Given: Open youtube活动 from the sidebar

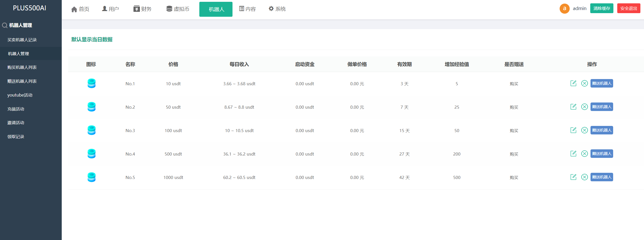Looking at the screenshot, I should (x=20, y=95).
